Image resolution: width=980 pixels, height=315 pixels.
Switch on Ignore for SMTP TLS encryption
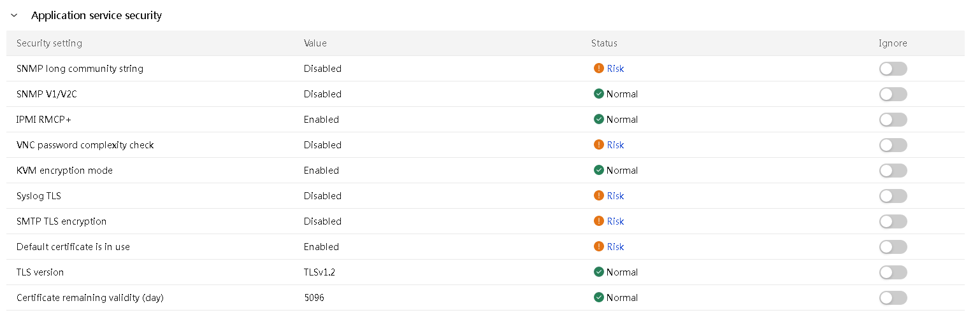tap(893, 221)
